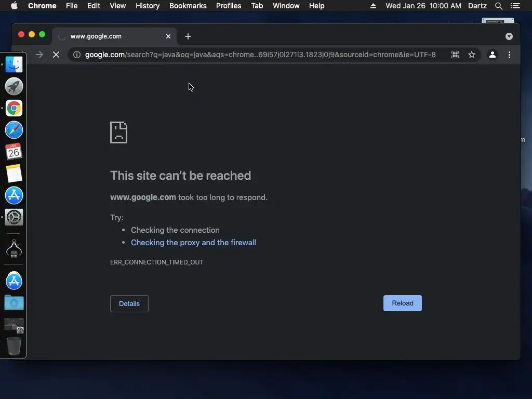
Task: Open the Profiles menu
Action: (x=229, y=6)
